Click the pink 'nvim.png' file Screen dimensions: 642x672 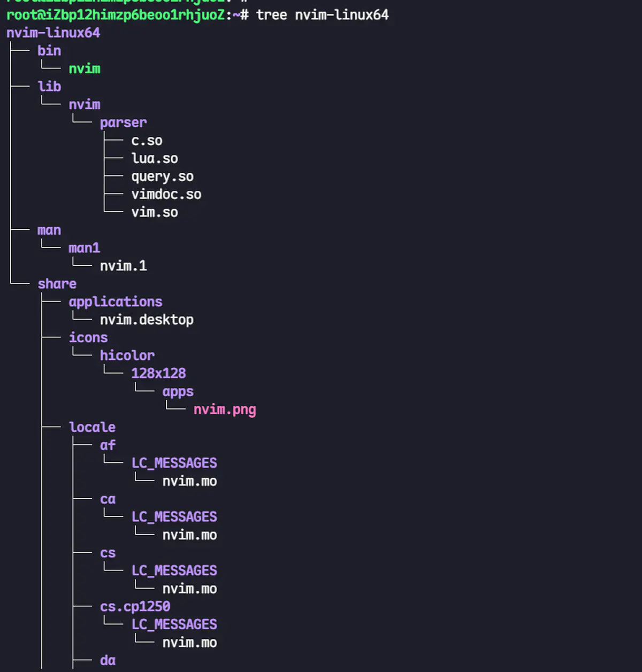tap(225, 410)
